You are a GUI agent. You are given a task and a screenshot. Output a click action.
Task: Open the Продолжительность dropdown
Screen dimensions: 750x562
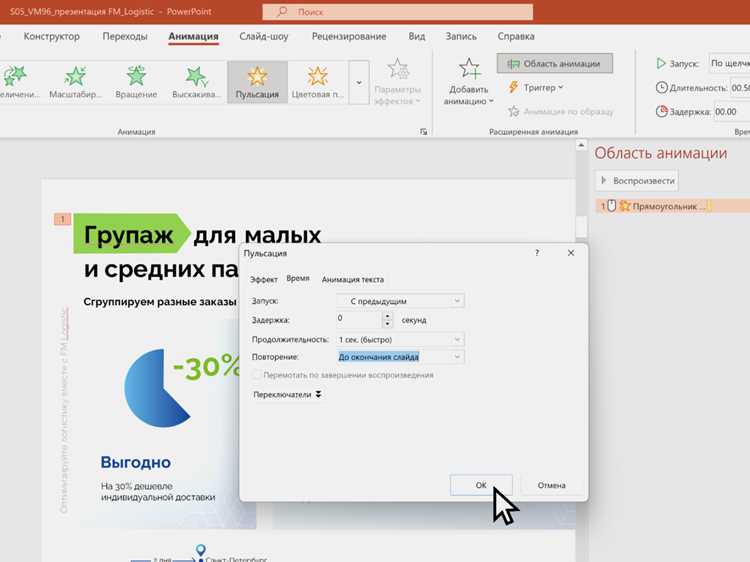coord(400,340)
